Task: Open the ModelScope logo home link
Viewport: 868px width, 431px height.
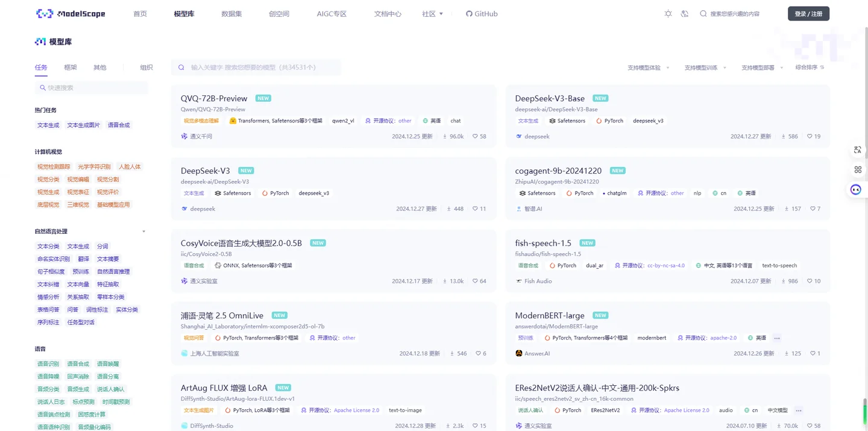Action: point(71,13)
